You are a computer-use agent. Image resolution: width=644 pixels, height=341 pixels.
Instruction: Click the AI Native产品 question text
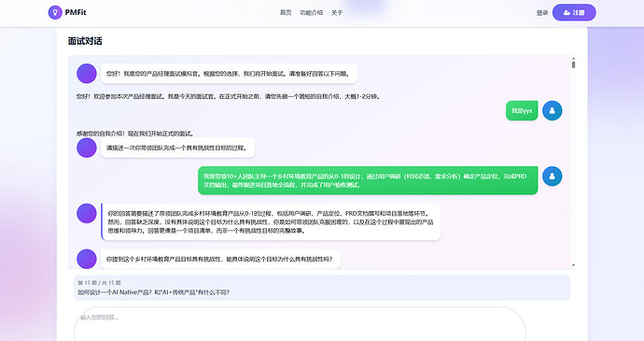154,292
